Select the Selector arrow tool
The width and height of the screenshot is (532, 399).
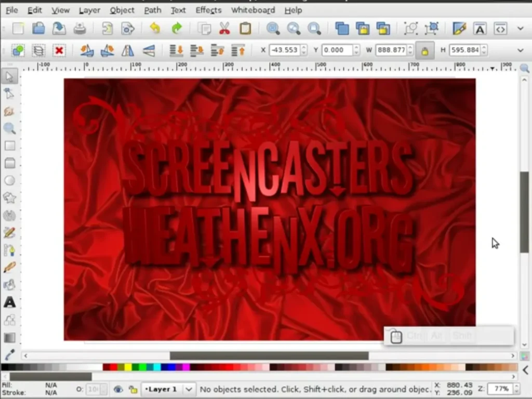(9, 77)
